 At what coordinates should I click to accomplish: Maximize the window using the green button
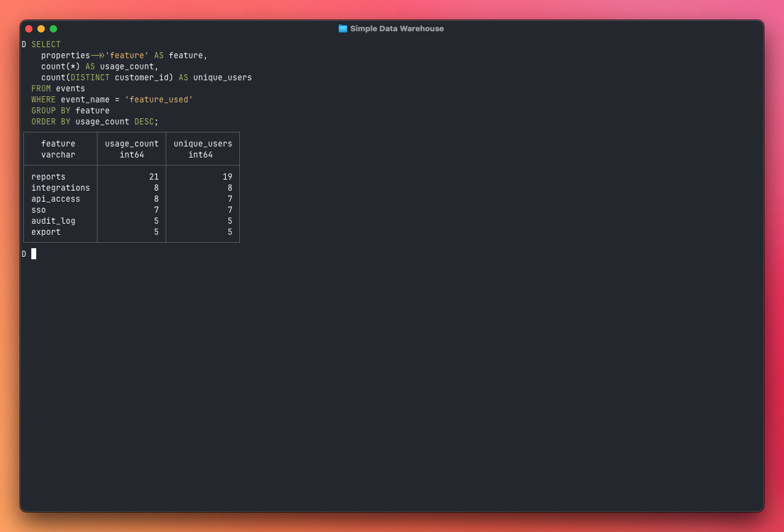(53, 29)
